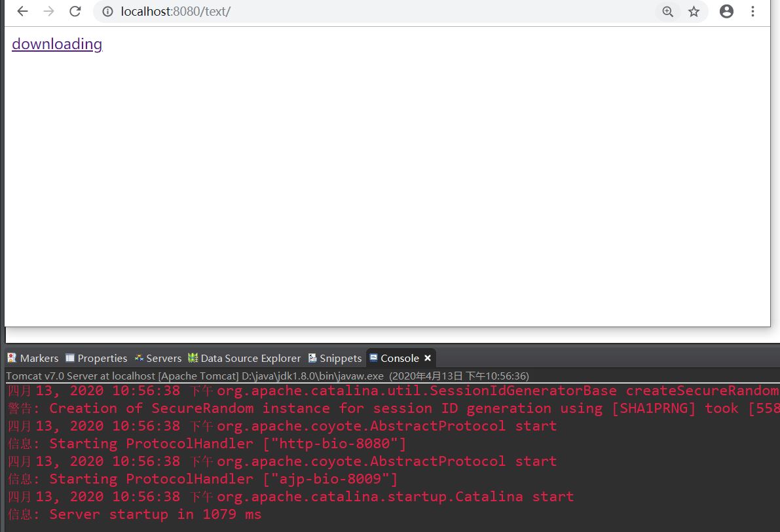Click the Servers view icon
780x532 pixels.
[x=138, y=358]
